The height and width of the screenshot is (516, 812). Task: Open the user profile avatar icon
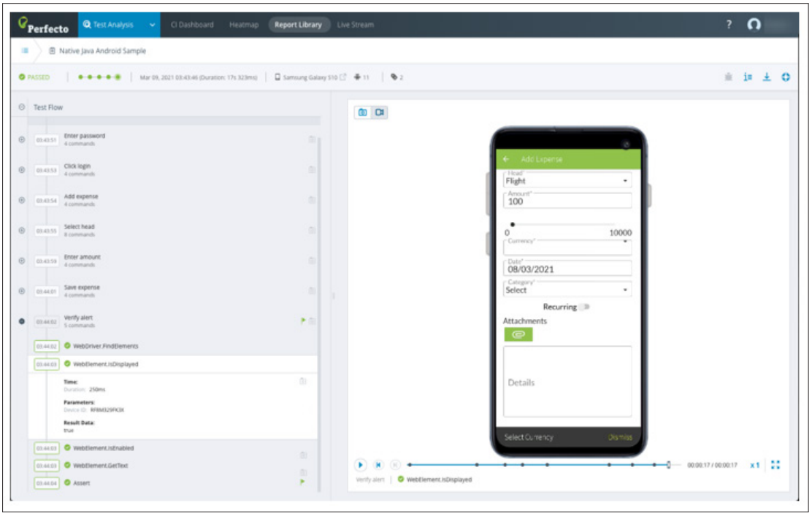coord(754,24)
